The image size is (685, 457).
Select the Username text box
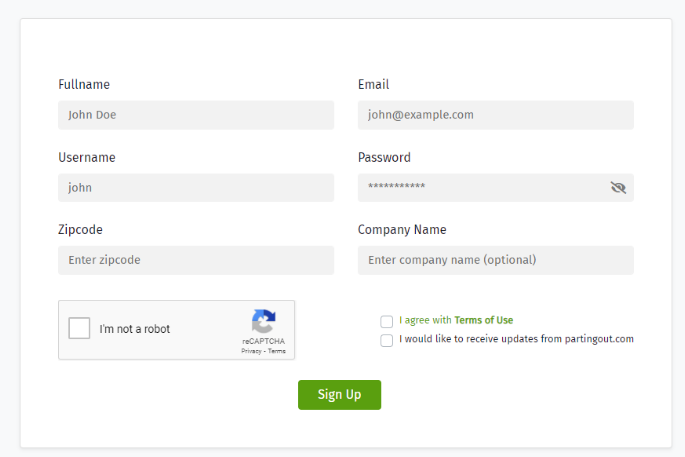point(196,187)
